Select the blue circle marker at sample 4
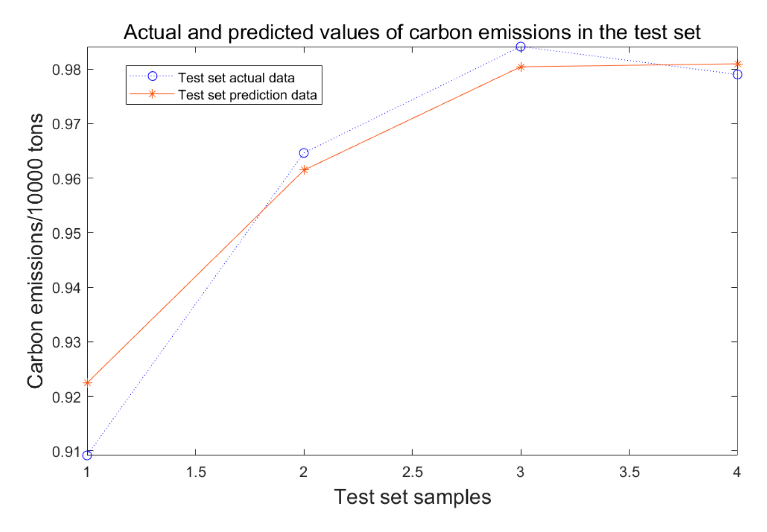This screenshot has height=532, width=767. coord(737,75)
